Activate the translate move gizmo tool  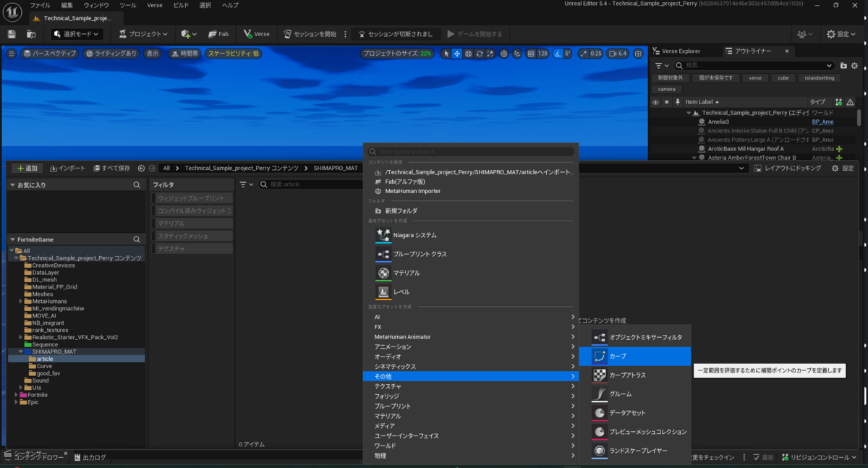tap(457, 54)
